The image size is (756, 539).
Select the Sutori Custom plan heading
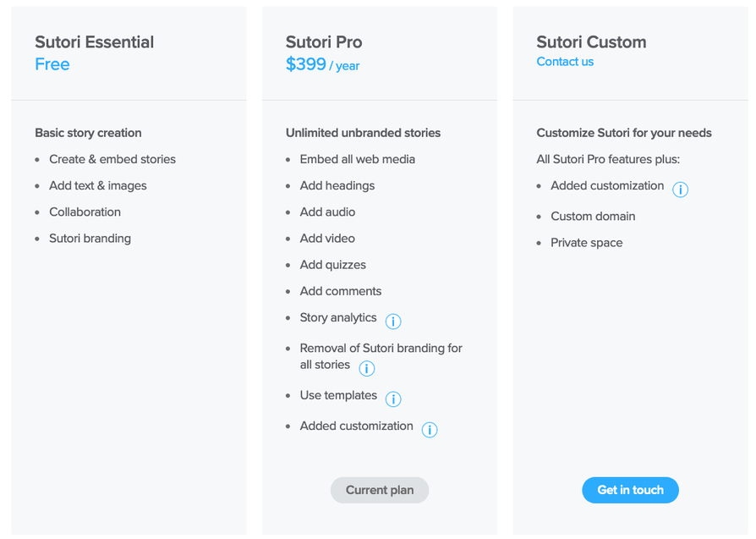coord(591,41)
